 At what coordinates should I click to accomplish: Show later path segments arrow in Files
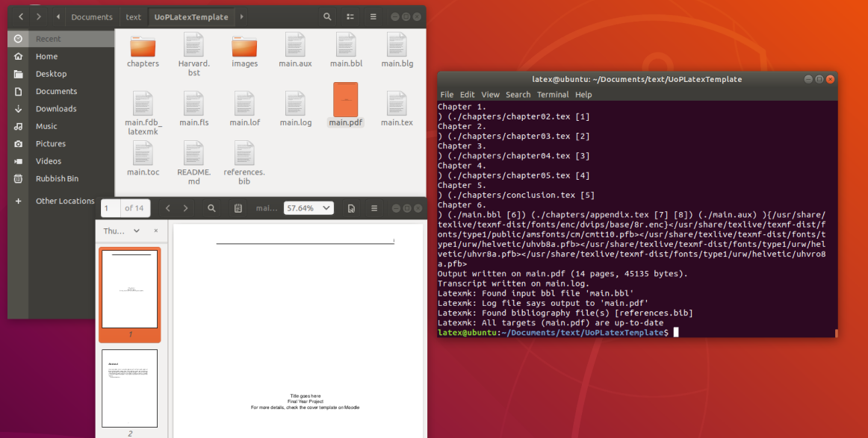click(241, 16)
